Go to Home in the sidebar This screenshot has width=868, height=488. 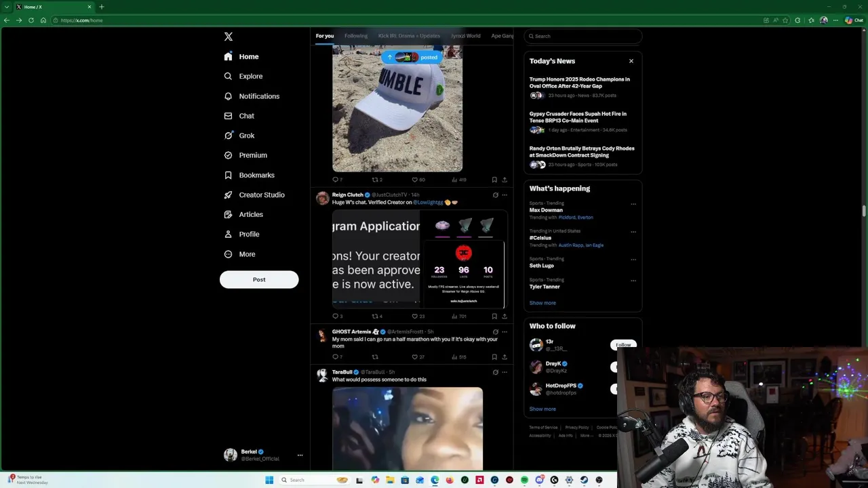(241, 57)
